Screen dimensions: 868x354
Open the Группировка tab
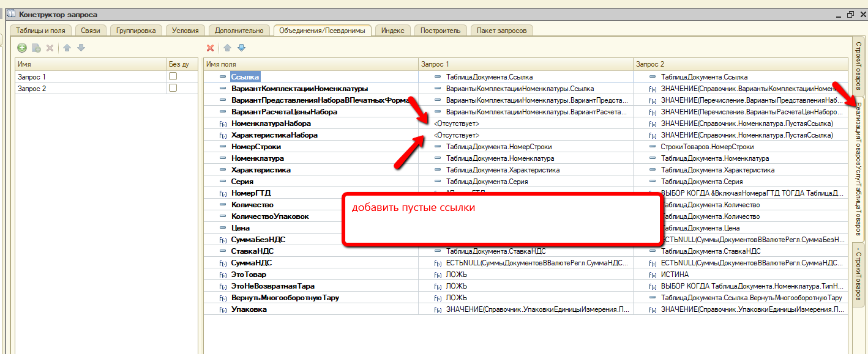[136, 30]
